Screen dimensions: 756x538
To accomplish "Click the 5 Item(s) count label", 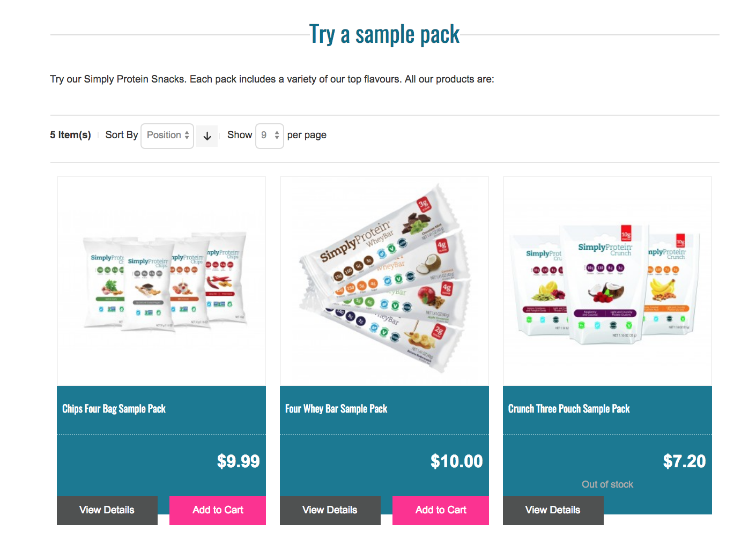I will (70, 135).
